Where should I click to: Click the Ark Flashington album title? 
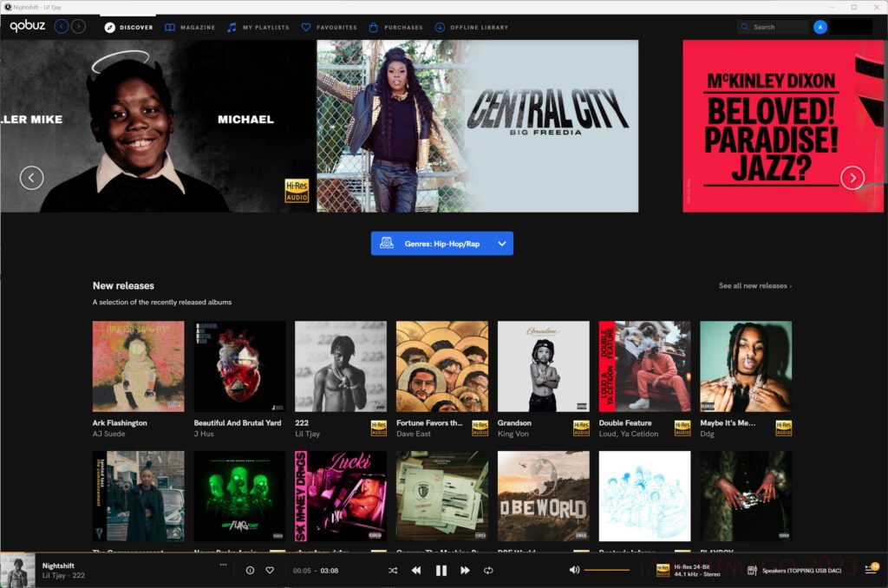[120, 423]
